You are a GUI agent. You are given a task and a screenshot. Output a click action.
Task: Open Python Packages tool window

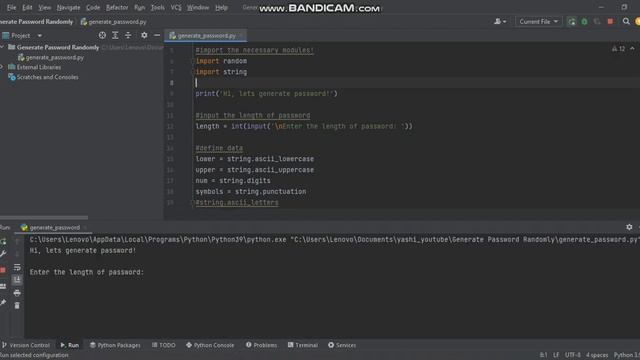pyautogui.click(x=115, y=345)
